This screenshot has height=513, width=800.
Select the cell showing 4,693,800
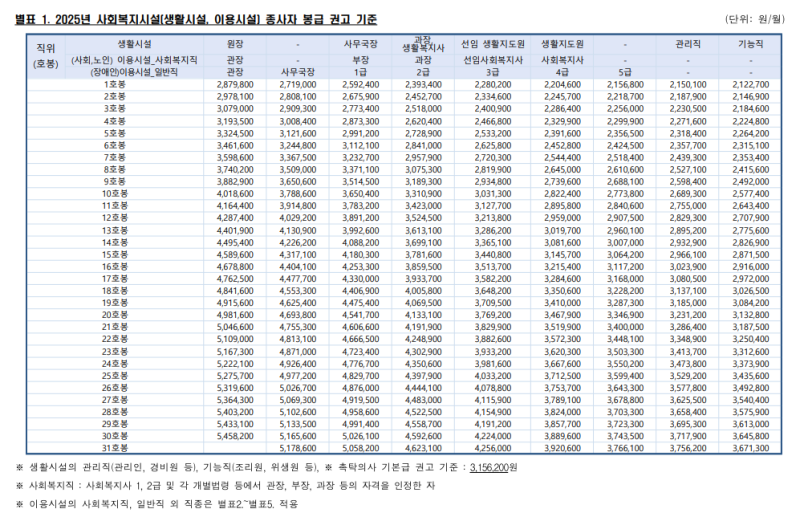pos(297,315)
